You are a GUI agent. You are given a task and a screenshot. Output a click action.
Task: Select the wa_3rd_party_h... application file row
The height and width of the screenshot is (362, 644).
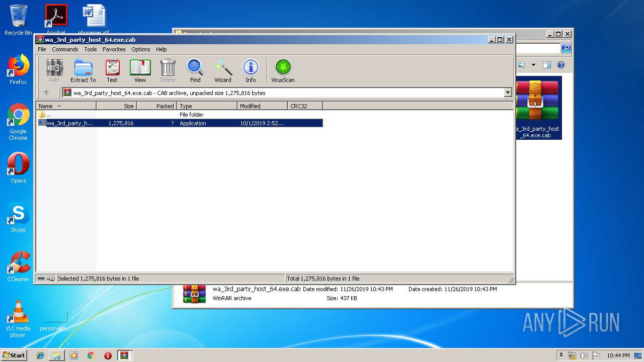tap(180, 123)
